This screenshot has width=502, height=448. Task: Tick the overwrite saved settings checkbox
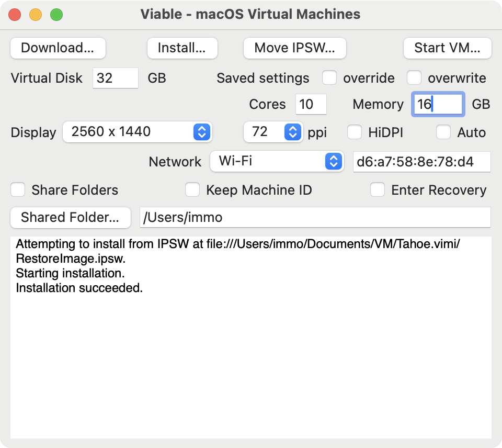(x=414, y=77)
